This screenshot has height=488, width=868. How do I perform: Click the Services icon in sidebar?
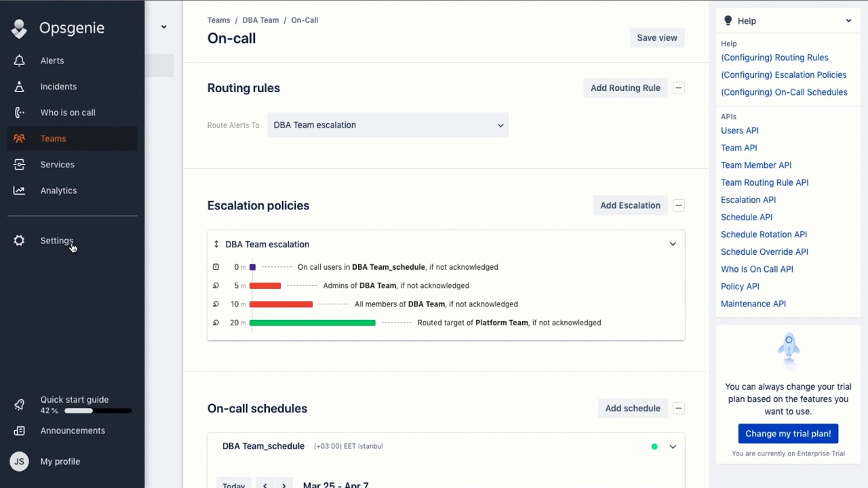pos(19,165)
